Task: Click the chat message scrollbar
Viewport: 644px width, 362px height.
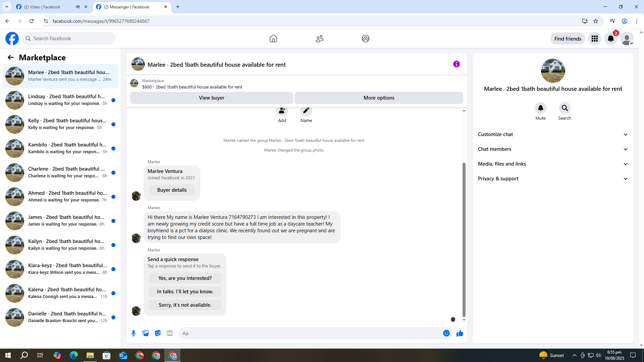Action: (464, 240)
